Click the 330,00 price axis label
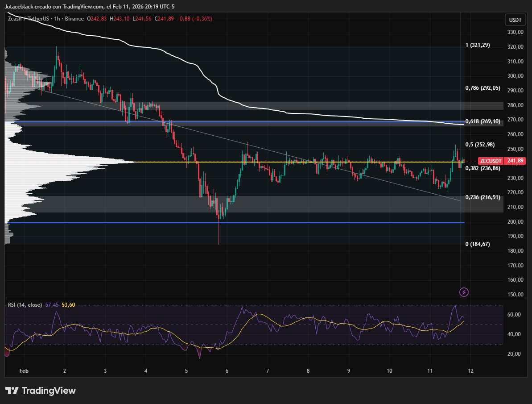Screen dimensions: 532x404 [x=515, y=32]
